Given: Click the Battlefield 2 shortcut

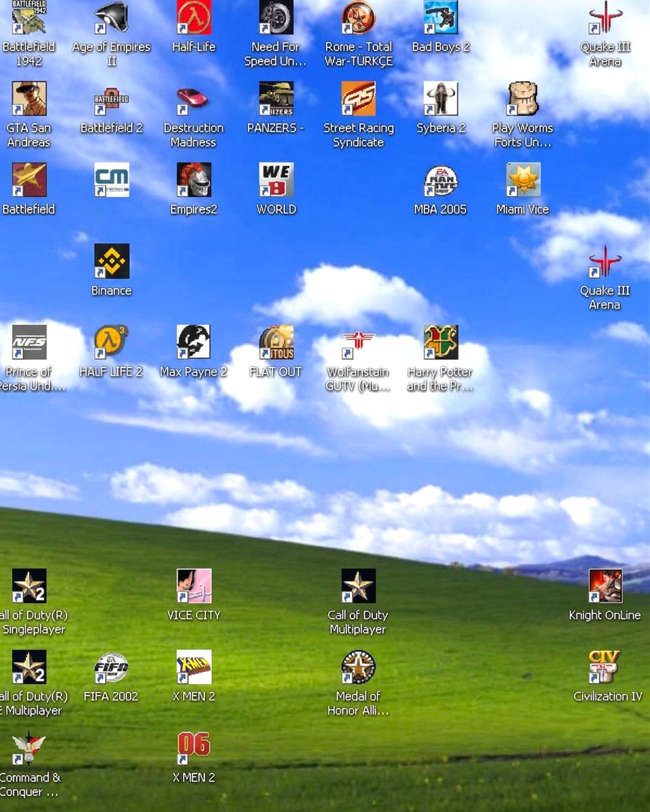Looking at the screenshot, I should [112, 99].
